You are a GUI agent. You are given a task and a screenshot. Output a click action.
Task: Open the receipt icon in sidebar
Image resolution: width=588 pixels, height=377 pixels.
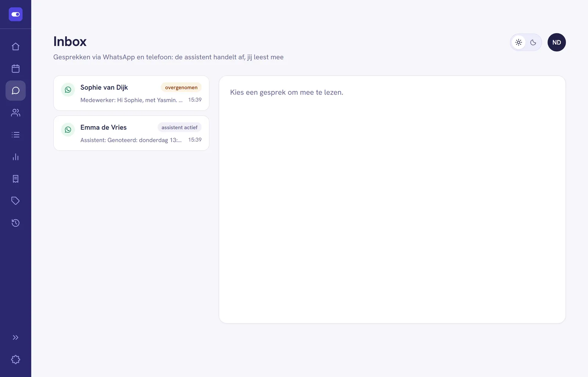[15, 179]
